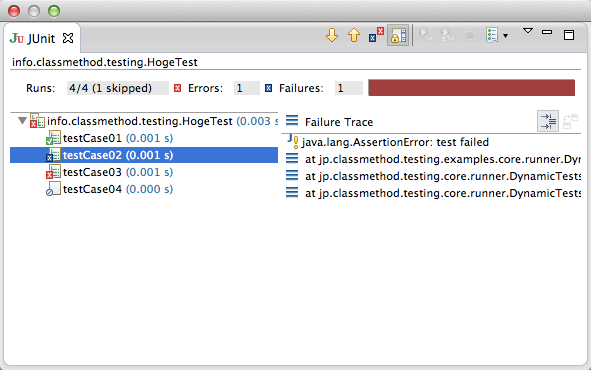Open the Test Run History icon
Screen dimensions: 591x370
pyautogui.click(x=492, y=35)
